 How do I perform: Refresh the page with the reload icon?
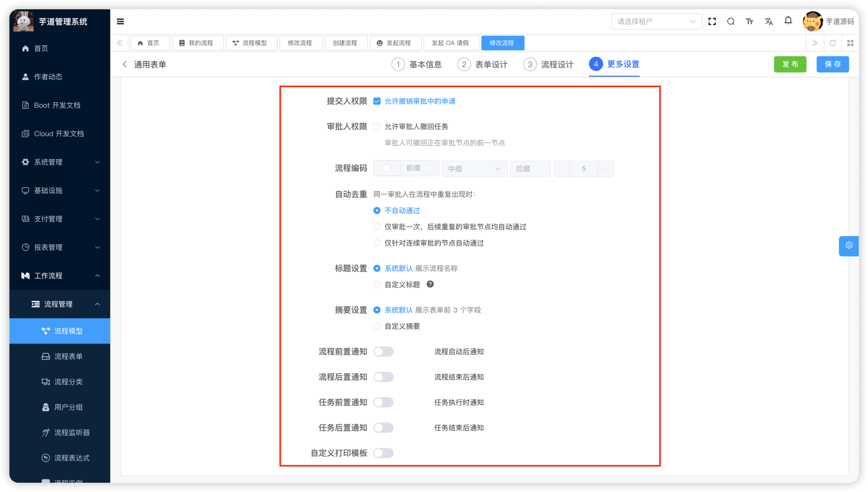pos(832,43)
